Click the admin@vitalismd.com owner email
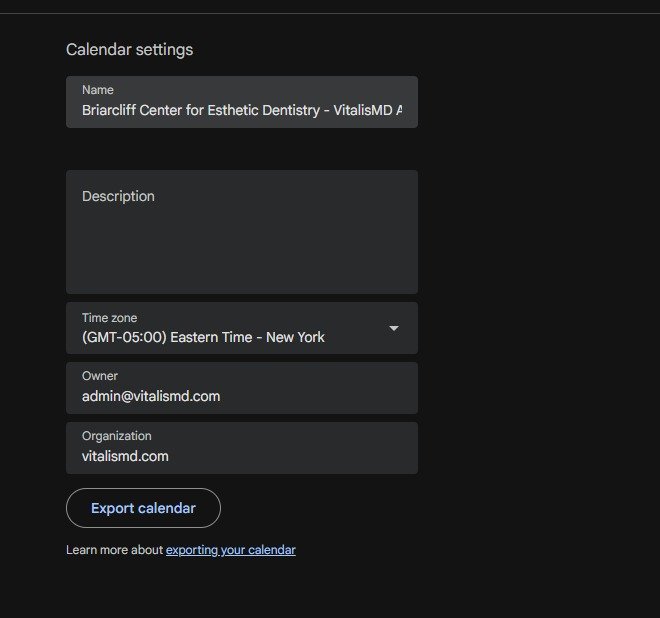This screenshot has height=618, width=660. pos(151,396)
